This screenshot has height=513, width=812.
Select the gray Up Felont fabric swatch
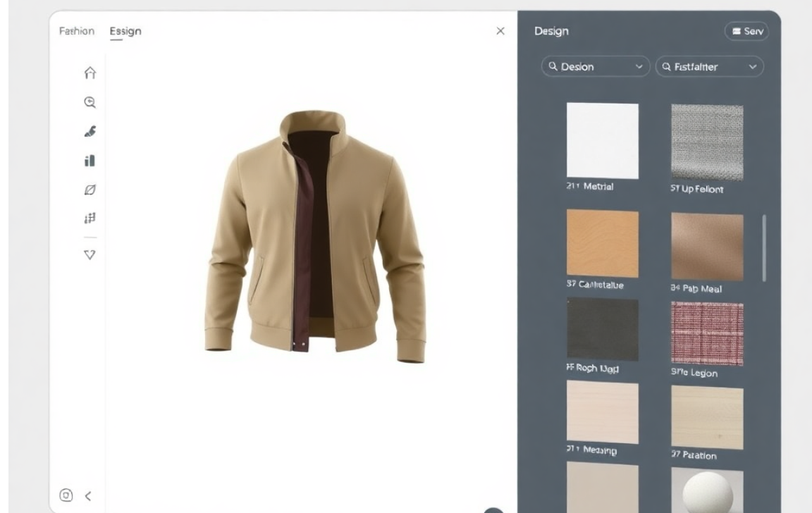pos(707,142)
